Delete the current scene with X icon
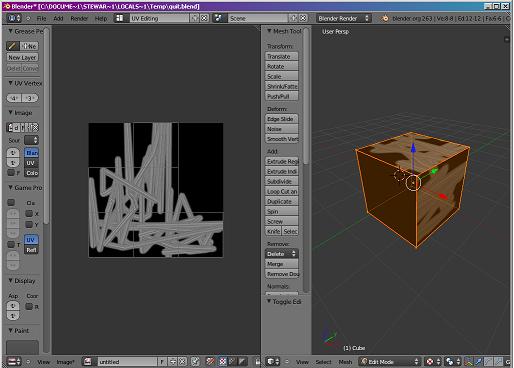514x368 pixels. 303,18
